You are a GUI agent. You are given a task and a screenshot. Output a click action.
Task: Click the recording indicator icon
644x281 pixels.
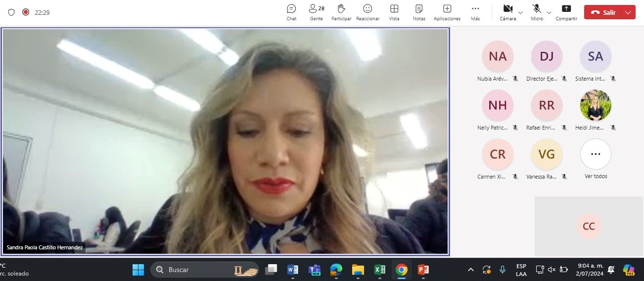26,12
